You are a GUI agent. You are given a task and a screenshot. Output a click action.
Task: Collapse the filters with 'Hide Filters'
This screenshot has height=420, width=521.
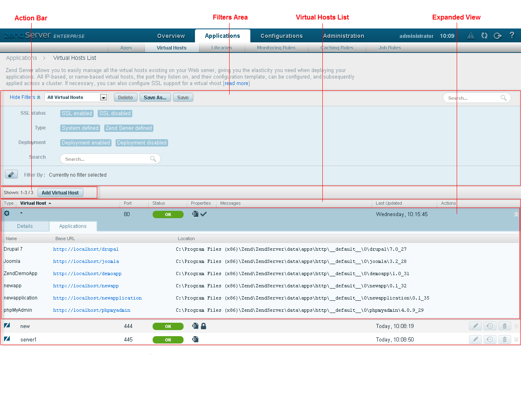(x=25, y=97)
